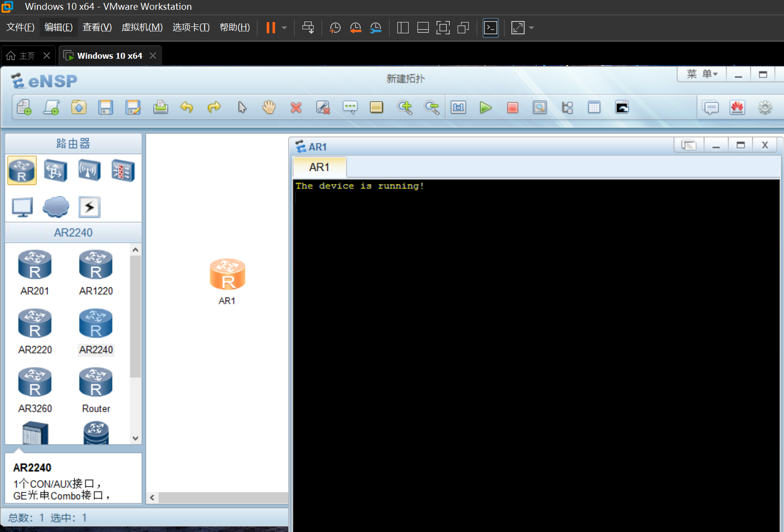
Task: Open the 文件(F) VMware menu
Action: [20, 27]
